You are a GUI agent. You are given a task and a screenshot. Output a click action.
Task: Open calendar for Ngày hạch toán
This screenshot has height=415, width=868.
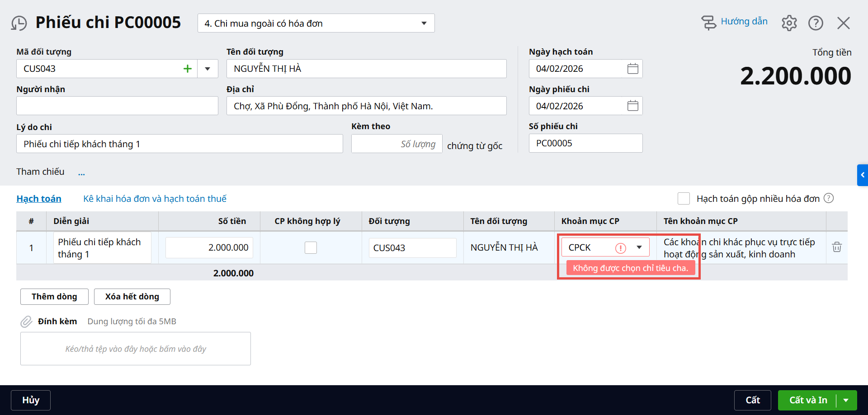pos(632,69)
